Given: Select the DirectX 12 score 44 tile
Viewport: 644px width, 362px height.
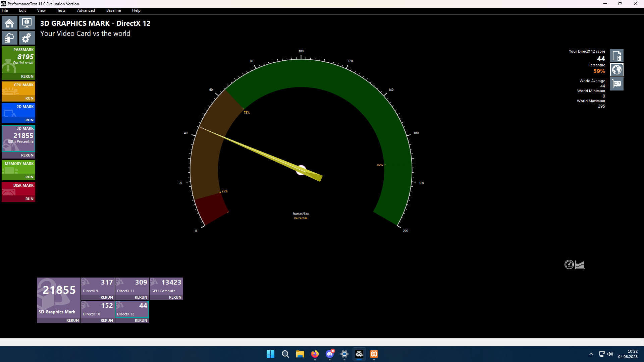Looking at the screenshot, I should (132, 309).
